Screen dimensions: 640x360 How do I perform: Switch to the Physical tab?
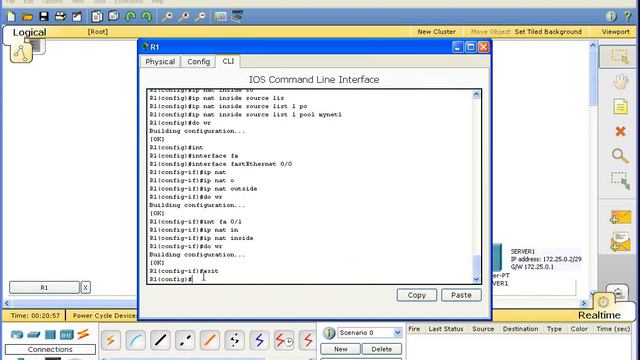(160, 62)
